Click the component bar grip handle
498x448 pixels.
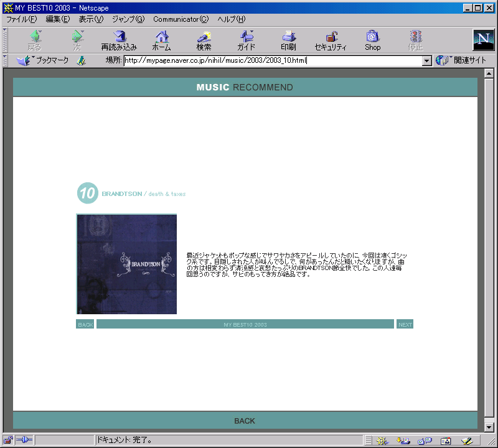tap(369, 441)
